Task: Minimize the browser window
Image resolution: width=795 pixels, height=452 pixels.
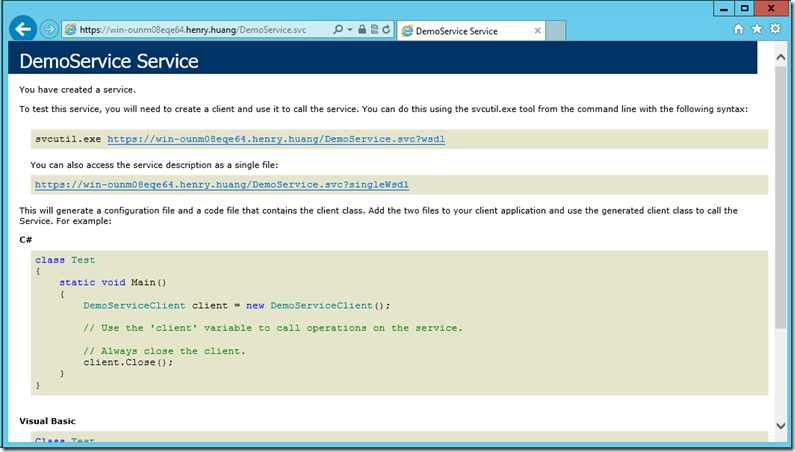Action: tap(724, 9)
